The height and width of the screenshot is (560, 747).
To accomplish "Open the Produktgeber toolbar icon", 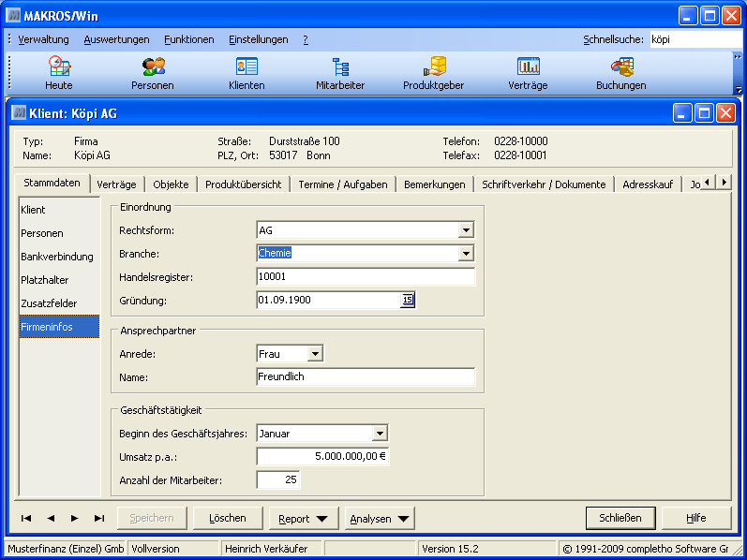I will 434,73.
